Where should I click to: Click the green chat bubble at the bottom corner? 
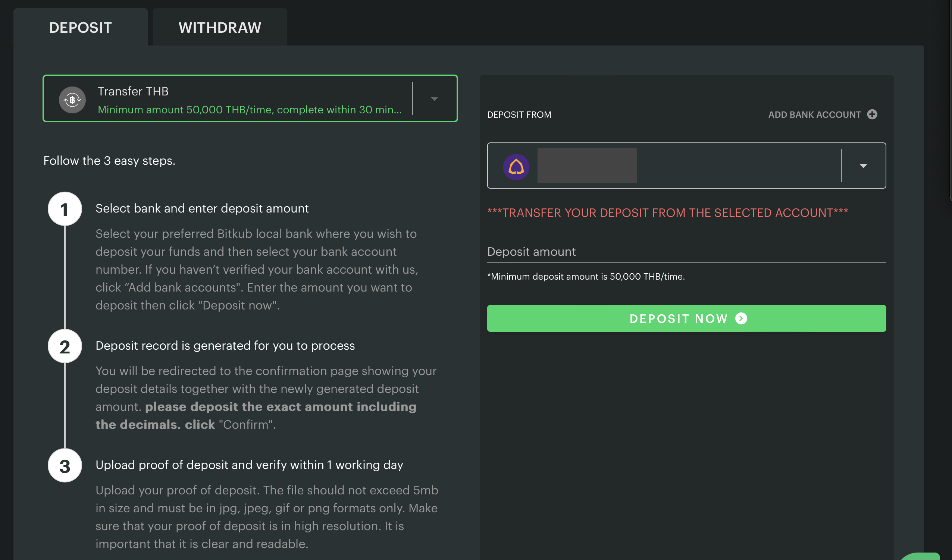(x=922, y=557)
